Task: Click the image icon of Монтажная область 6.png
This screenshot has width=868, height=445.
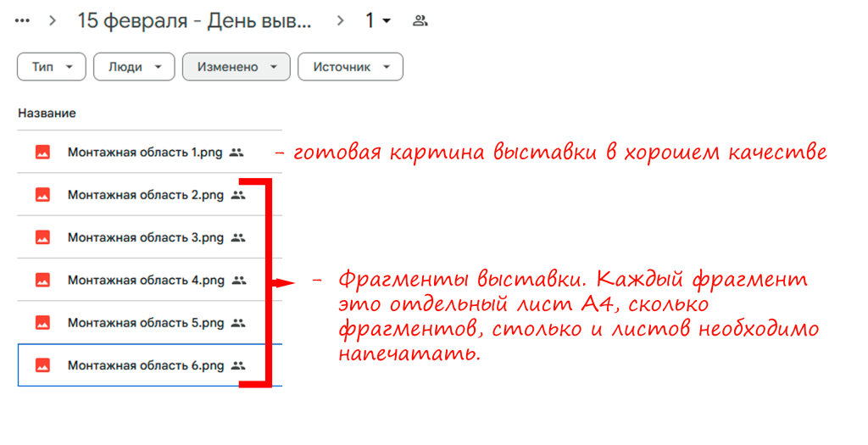Action: 42,365
